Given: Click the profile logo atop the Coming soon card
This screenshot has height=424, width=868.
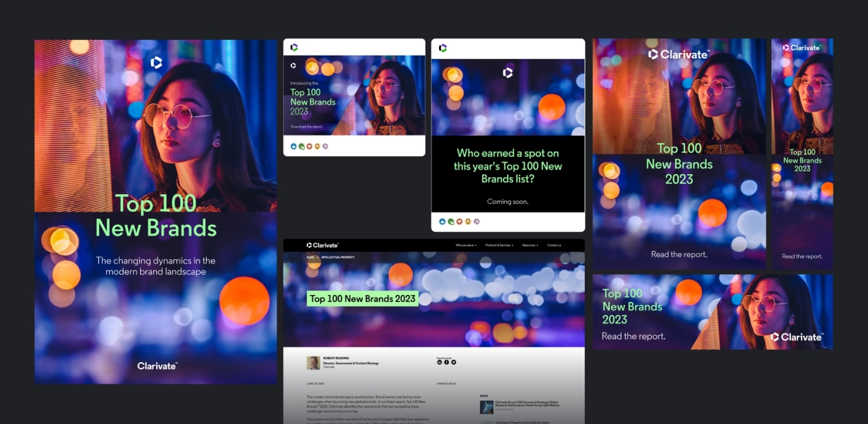Looking at the screenshot, I should (443, 48).
